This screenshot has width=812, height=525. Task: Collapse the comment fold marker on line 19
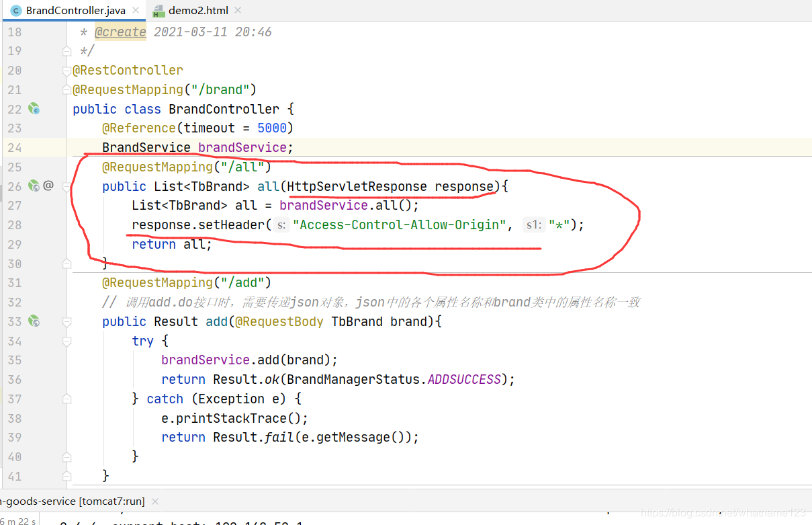click(x=66, y=50)
